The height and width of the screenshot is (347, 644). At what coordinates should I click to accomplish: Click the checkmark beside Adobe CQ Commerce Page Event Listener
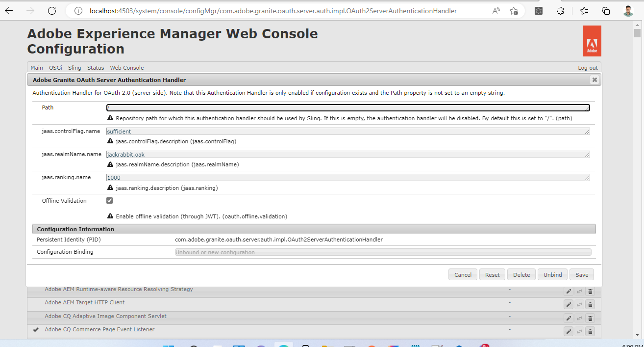click(35, 329)
